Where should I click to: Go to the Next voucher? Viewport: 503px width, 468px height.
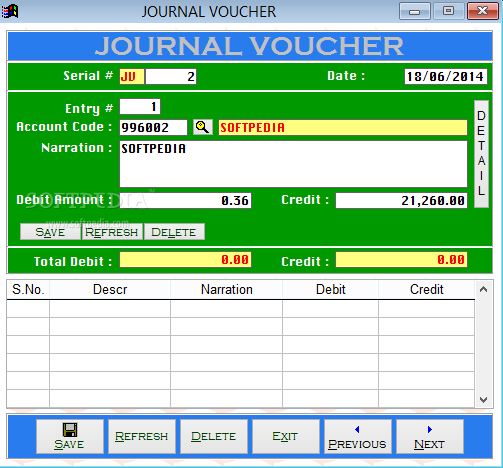(430, 436)
